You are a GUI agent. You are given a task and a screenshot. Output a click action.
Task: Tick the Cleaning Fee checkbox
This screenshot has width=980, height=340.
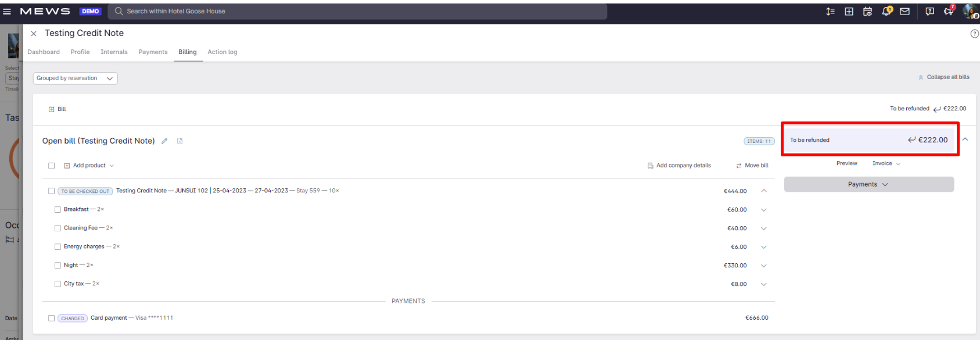coord(58,228)
